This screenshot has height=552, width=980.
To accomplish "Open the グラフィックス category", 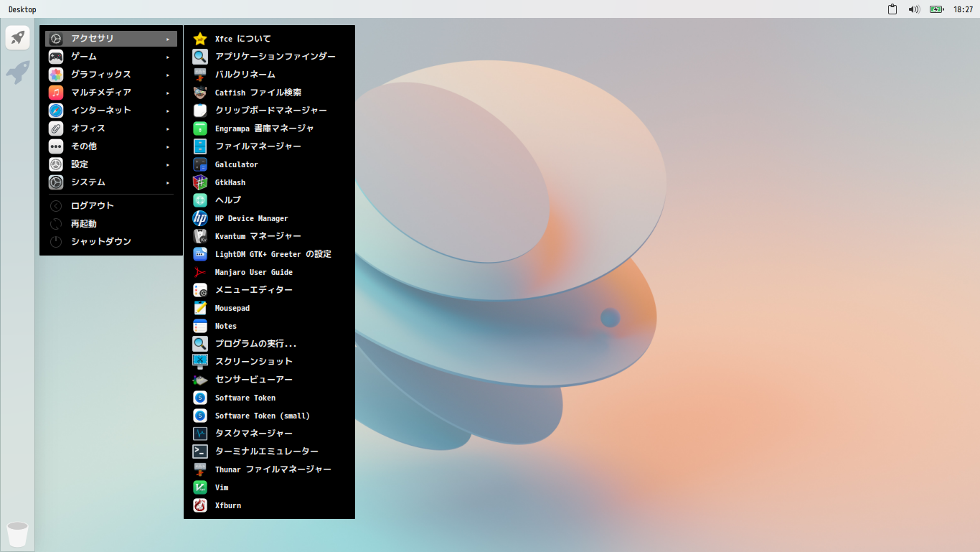I will (x=111, y=75).
